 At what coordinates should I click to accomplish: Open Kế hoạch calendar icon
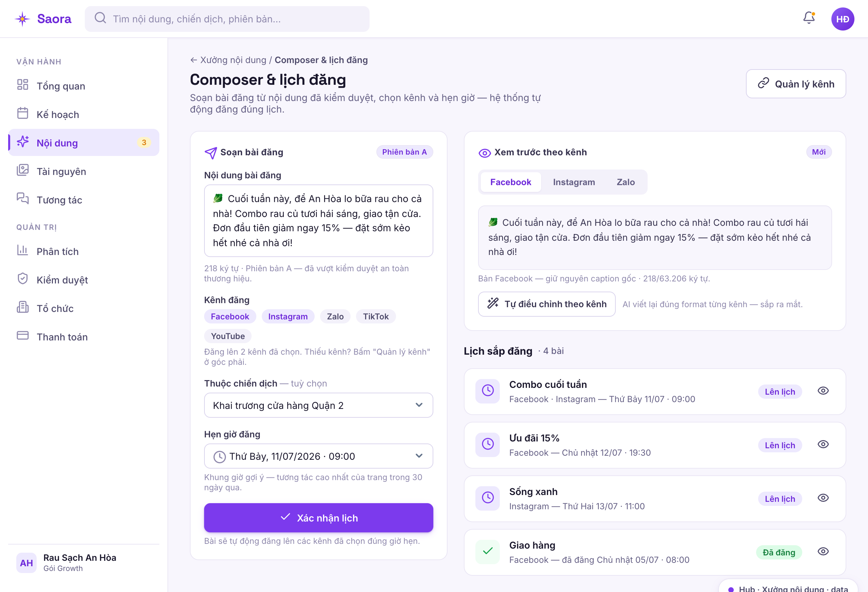[x=23, y=113]
